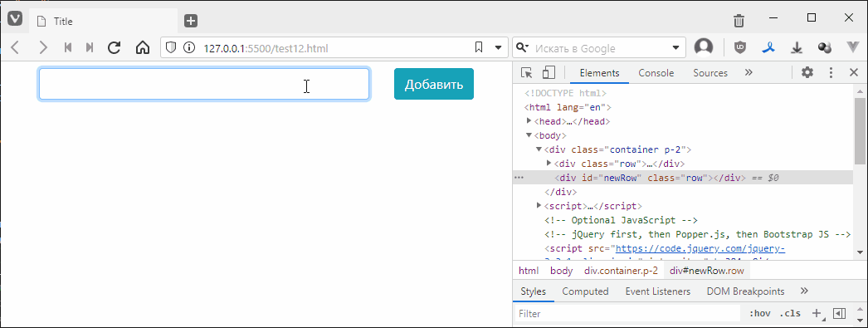The height and width of the screenshot is (328, 868).
Task: Switch to the Computed tab
Action: (x=585, y=291)
